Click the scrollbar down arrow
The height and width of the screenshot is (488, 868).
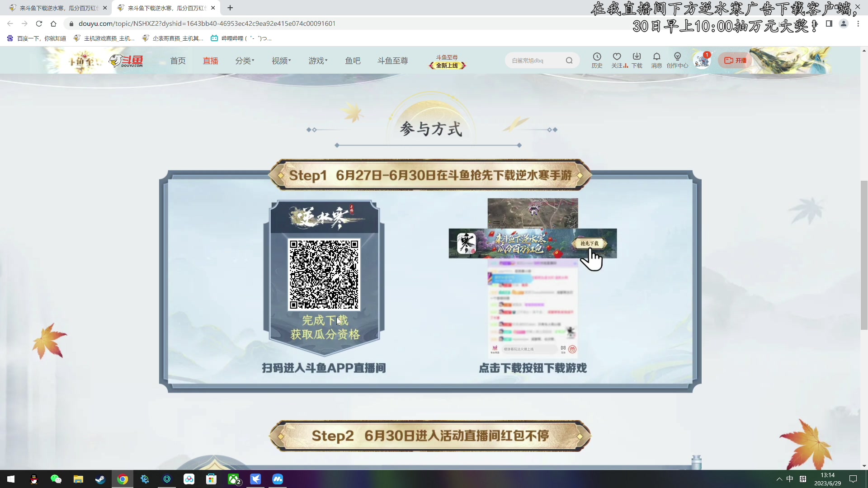tap(864, 466)
